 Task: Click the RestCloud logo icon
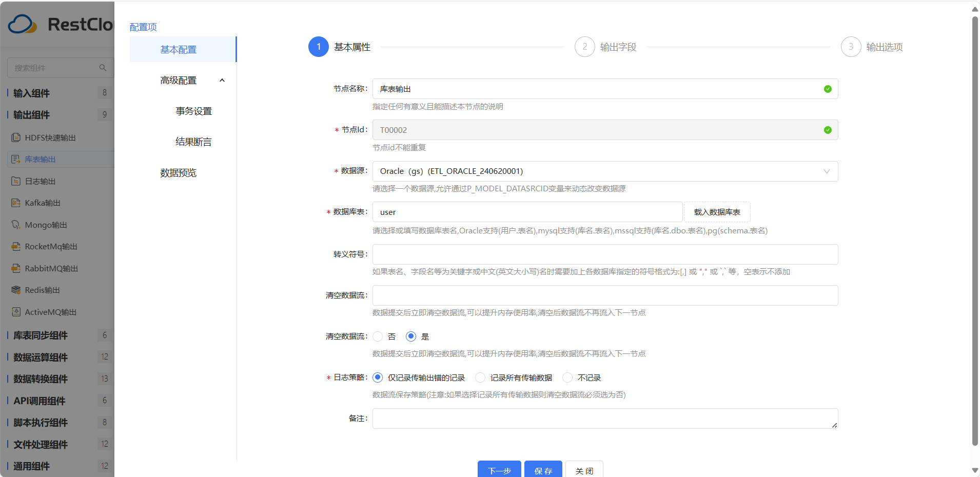[x=23, y=24]
